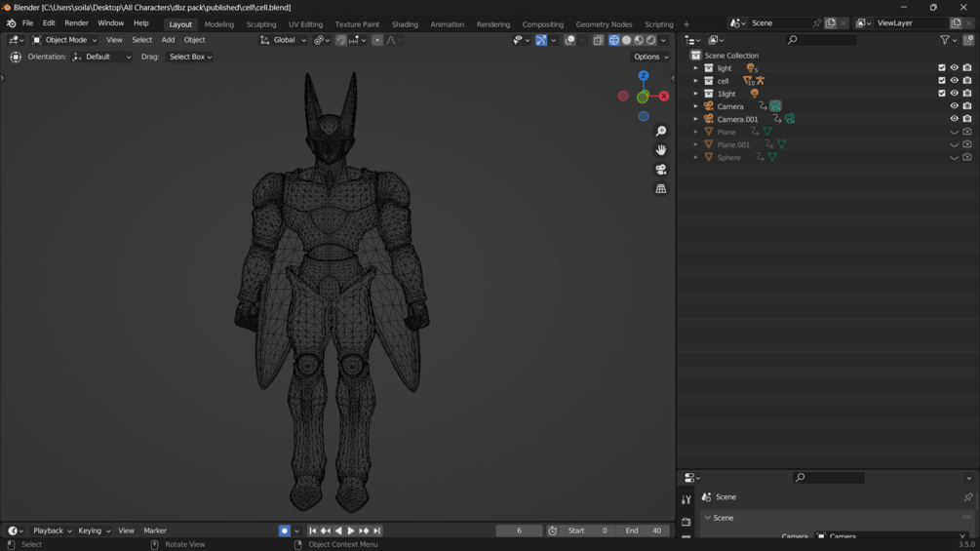Disable the cell collection in renders
The image size is (980, 551).
967,81
